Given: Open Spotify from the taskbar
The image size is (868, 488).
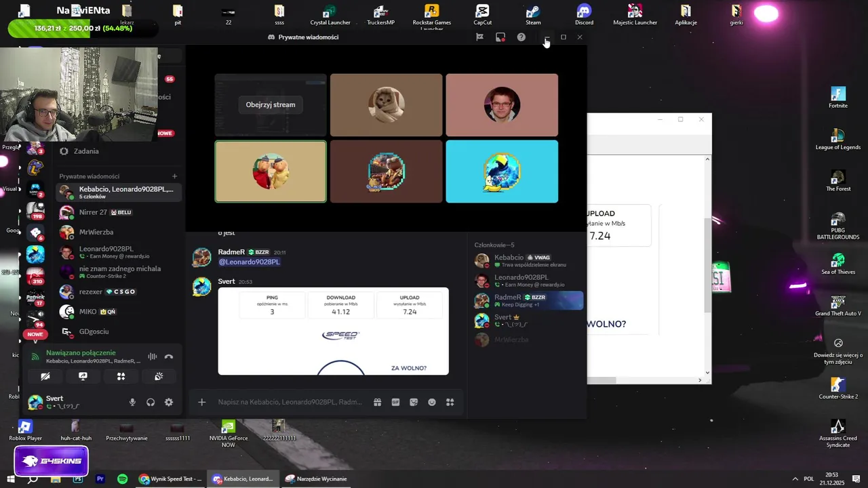Looking at the screenshot, I should (x=122, y=479).
